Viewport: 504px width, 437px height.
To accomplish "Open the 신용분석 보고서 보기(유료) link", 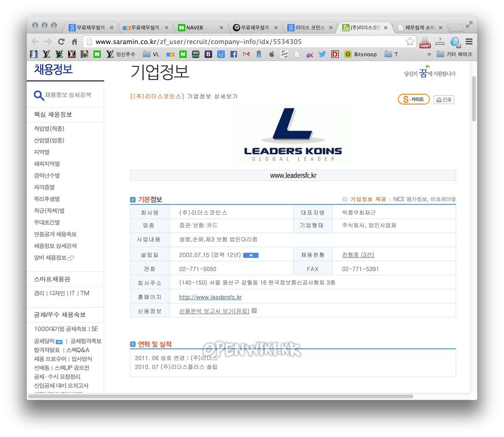I will (214, 311).
